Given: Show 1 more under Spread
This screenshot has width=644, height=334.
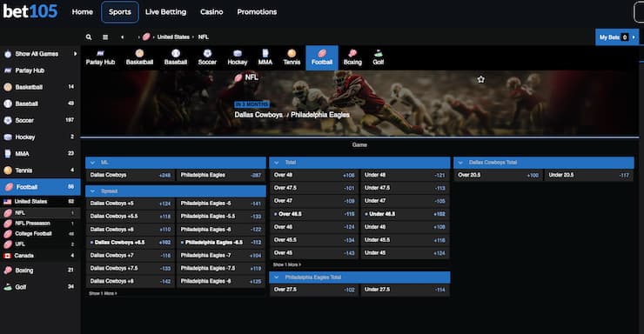Looking at the screenshot, I should pos(103,293).
